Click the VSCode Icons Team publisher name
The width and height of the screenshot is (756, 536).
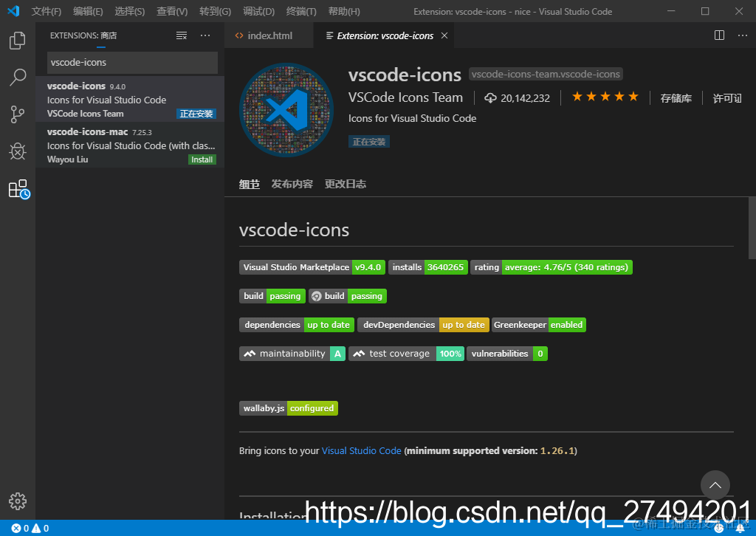pos(405,97)
